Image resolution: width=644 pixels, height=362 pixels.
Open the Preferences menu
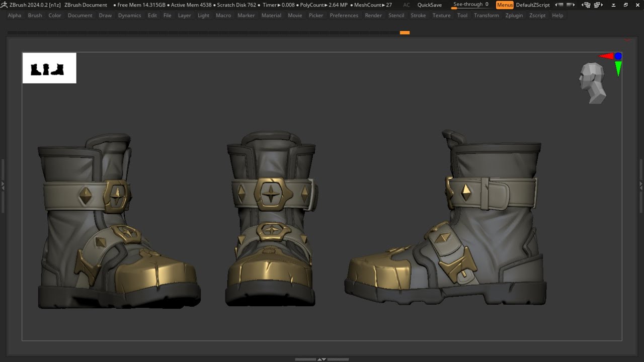[x=344, y=16]
